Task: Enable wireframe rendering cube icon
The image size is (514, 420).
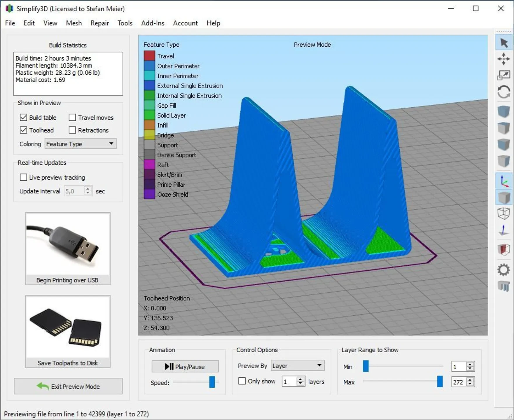Action: (504, 213)
